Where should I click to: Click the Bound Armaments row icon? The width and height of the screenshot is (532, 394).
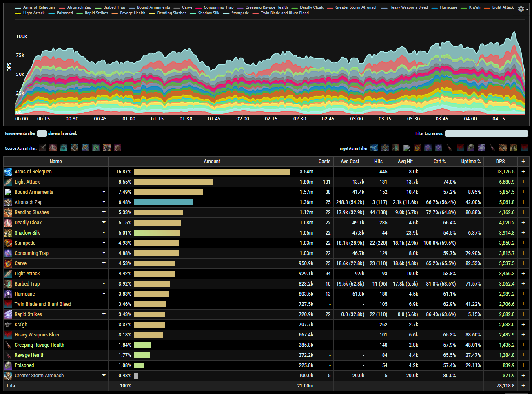[8, 192]
